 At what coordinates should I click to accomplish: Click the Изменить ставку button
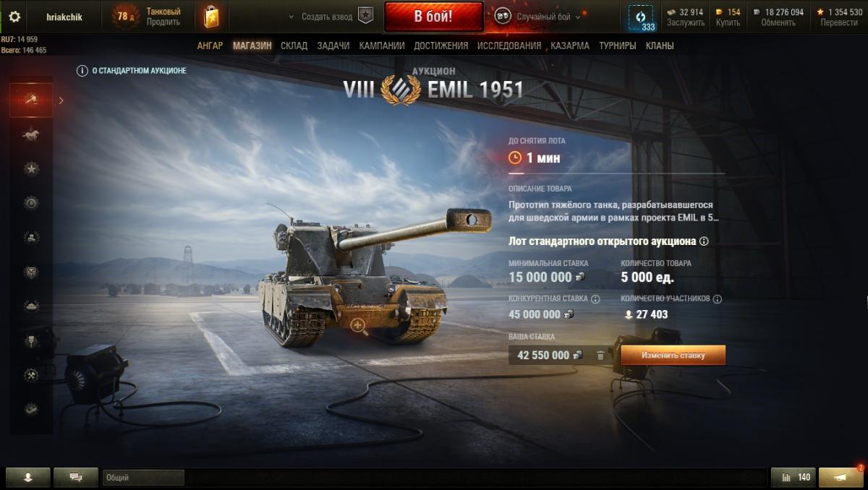[673, 355]
